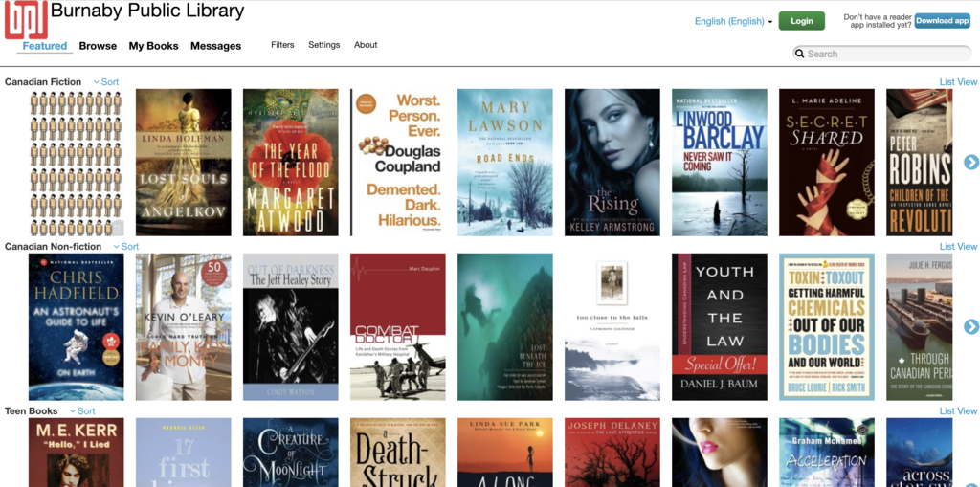Screen dimensions: 980x487
Task: Switch Canadian Fiction to List View
Action: pyautogui.click(x=958, y=82)
